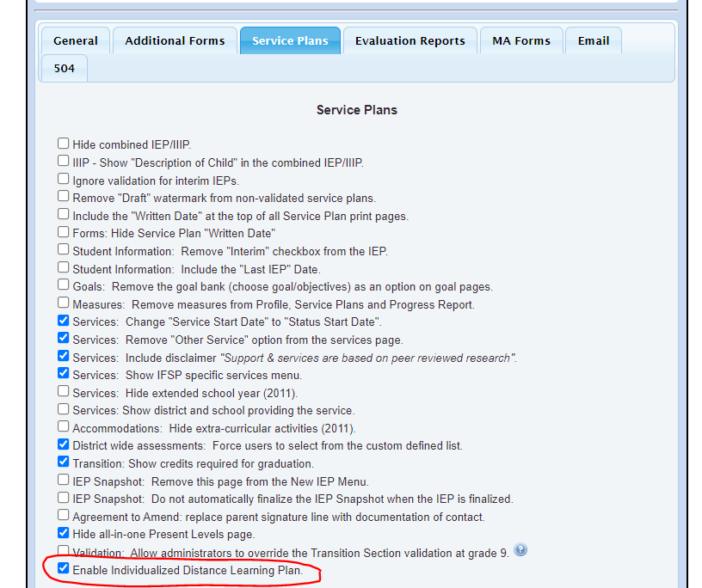702x588 pixels.
Task: Open the Email tab
Action: coord(594,40)
